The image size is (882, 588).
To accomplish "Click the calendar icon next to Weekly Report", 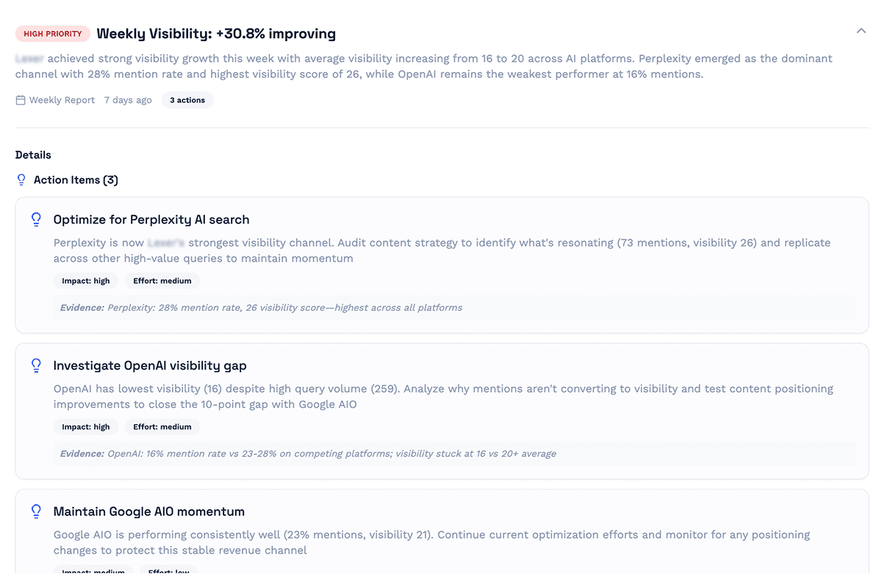I will click(x=21, y=99).
